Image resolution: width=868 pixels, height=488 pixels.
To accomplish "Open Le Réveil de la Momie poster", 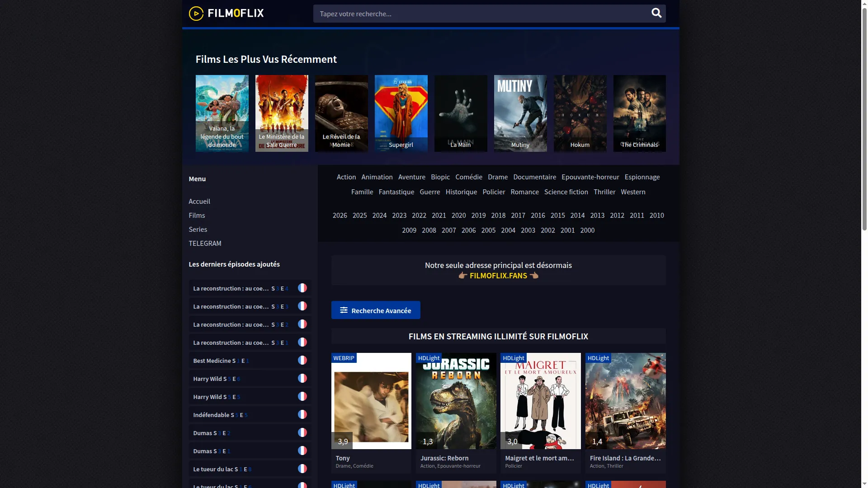I will pyautogui.click(x=341, y=113).
